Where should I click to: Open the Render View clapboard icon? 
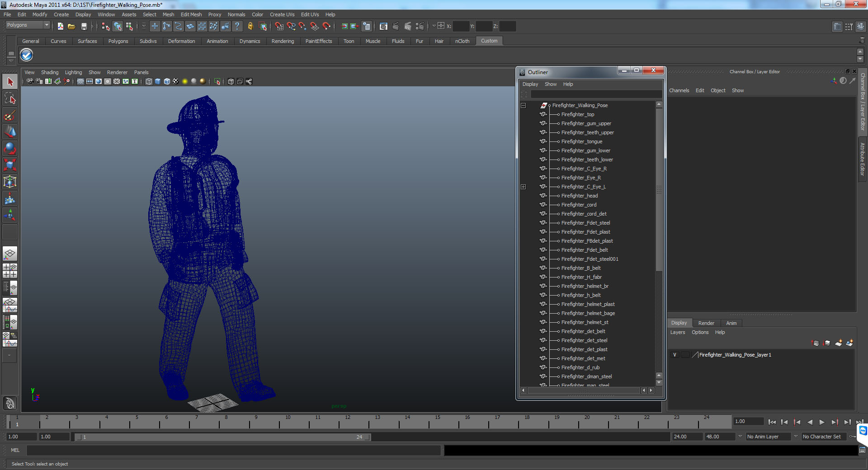tap(383, 26)
